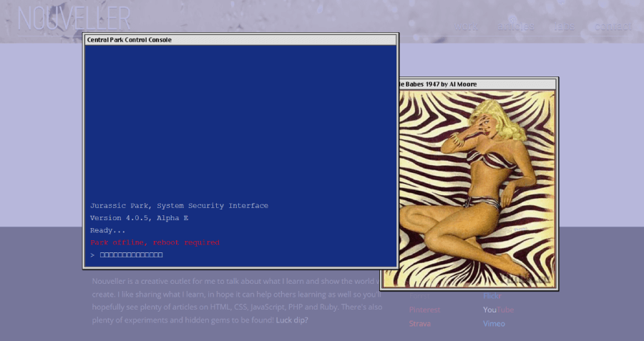The width and height of the screenshot is (644, 341).
Task: Click the NOUVELLER site logo
Action: click(74, 19)
